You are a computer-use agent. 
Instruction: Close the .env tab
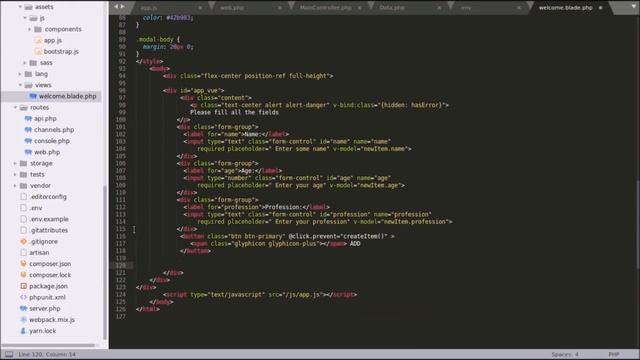tap(519, 8)
